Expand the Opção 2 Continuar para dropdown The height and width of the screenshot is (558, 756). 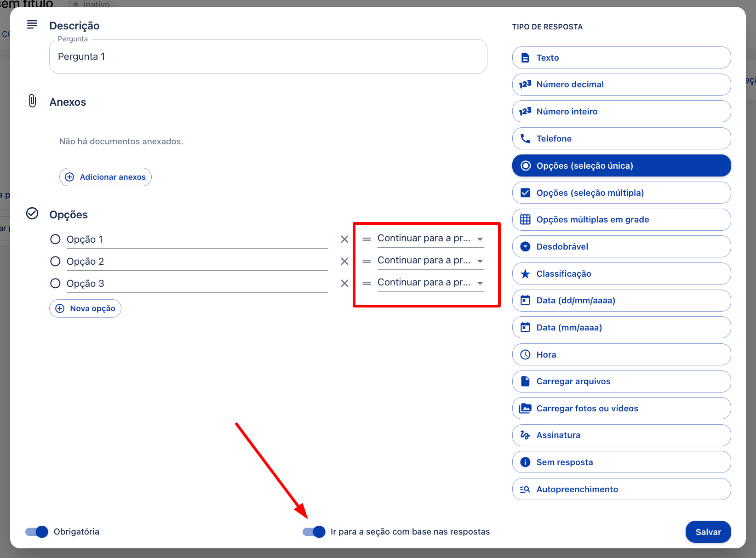(x=430, y=261)
